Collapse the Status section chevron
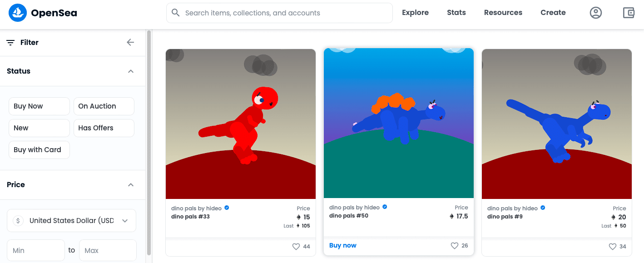Image resolution: width=644 pixels, height=263 pixels. pos(131,71)
